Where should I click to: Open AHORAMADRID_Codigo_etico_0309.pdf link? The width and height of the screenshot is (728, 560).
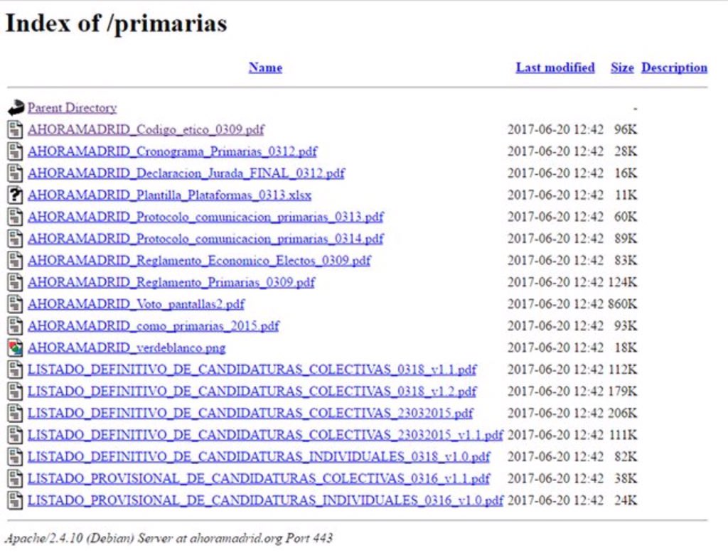click(146, 129)
